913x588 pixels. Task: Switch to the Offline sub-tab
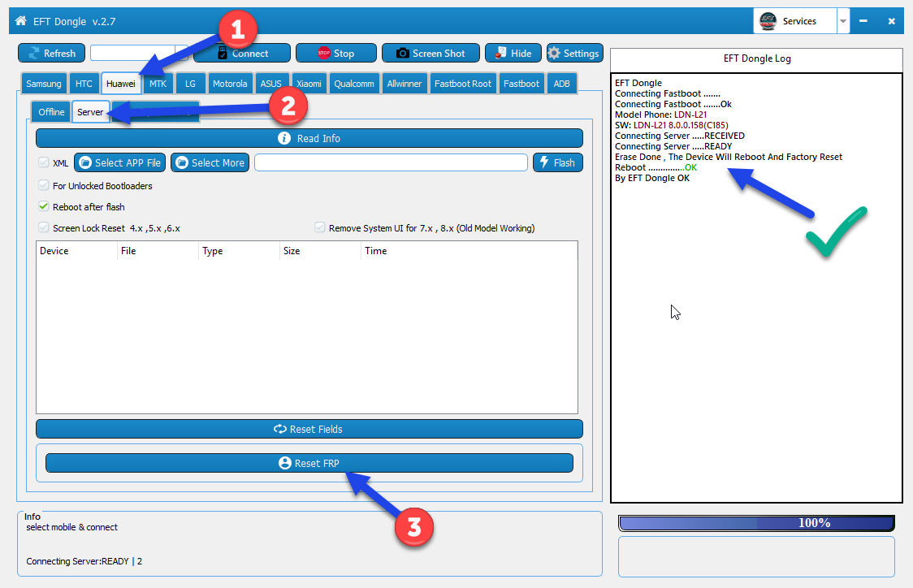(x=51, y=112)
